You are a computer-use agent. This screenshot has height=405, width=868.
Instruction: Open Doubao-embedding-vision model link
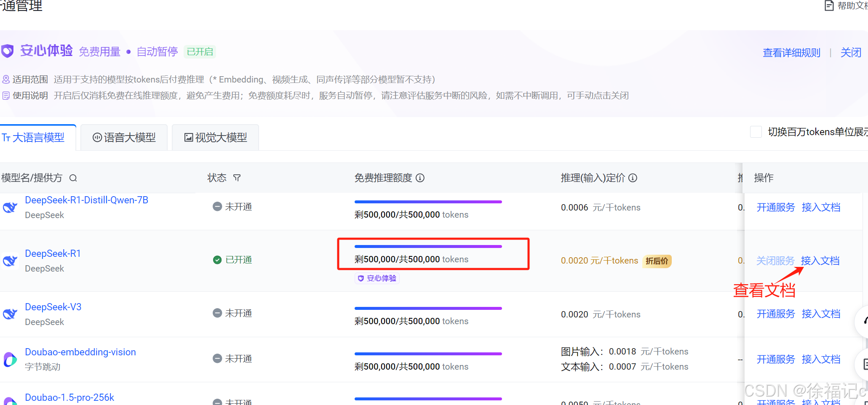[x=80, y=352]
